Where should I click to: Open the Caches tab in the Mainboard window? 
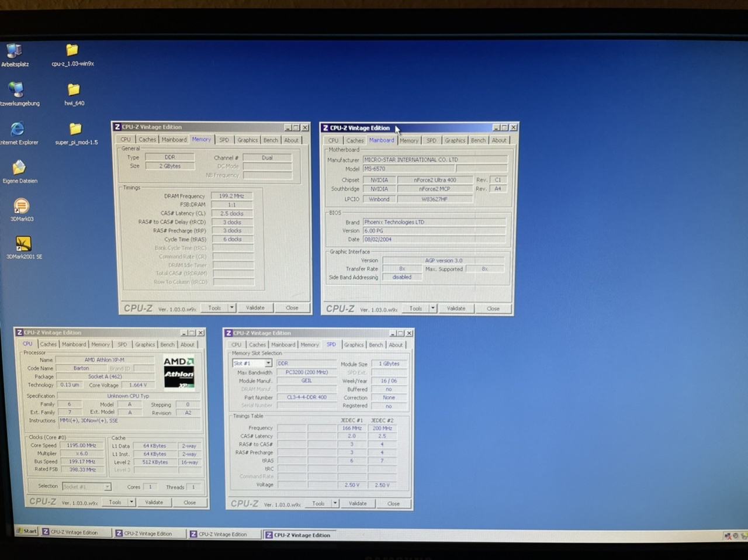[x=355, y=140]
